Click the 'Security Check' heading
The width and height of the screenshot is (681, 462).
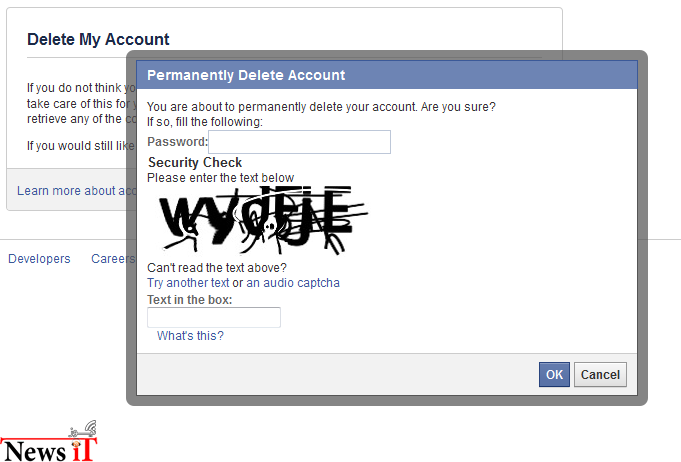tap(195, 162)
